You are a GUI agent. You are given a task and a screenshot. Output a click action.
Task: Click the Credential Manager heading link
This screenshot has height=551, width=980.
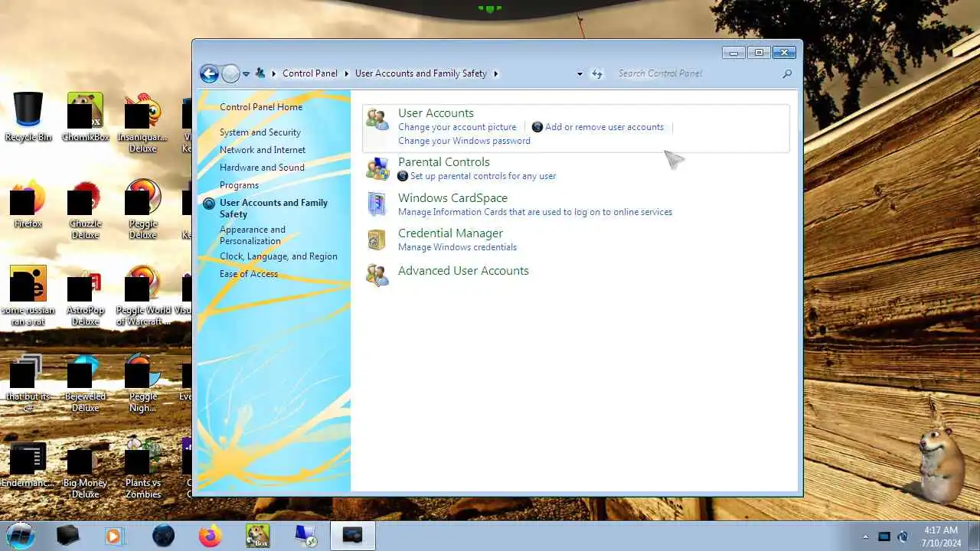tap(450, 233)
